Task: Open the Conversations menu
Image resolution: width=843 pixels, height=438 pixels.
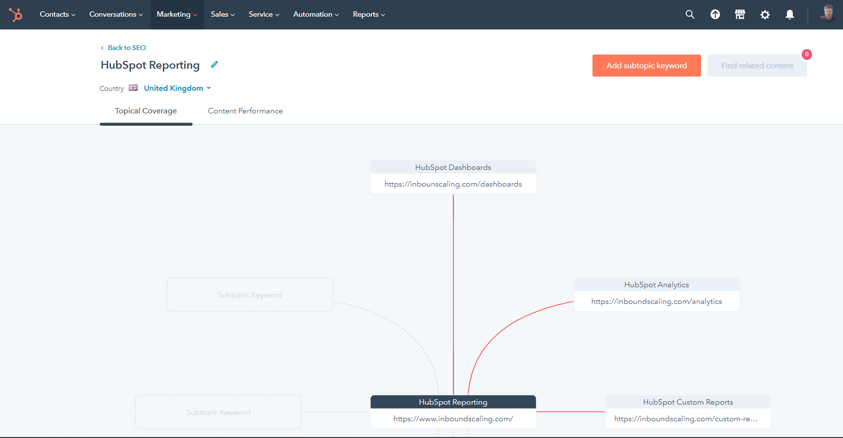Action: (116, 15)
